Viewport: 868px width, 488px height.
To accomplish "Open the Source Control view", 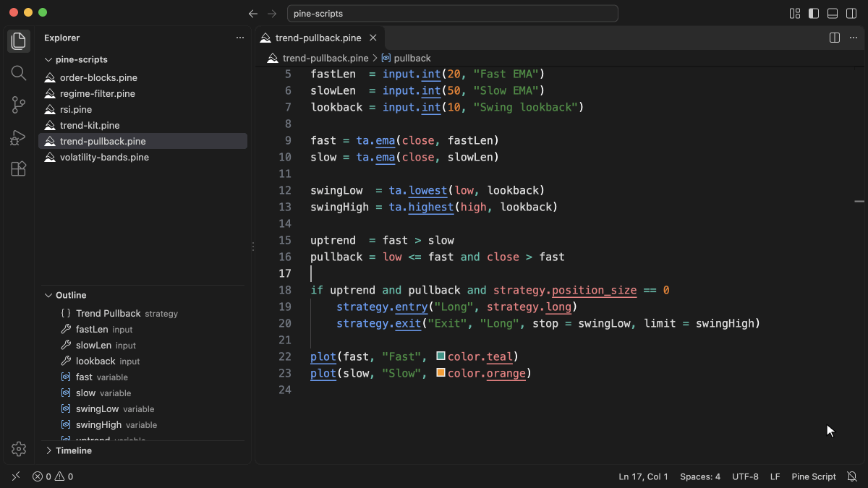I will click(x=19, y=105).
